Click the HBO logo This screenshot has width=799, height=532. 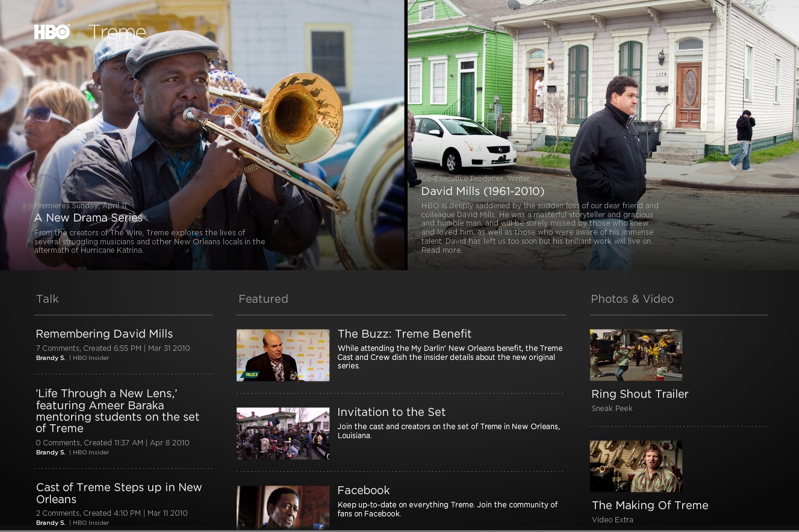pyautogui.click(x=52, y=32)
